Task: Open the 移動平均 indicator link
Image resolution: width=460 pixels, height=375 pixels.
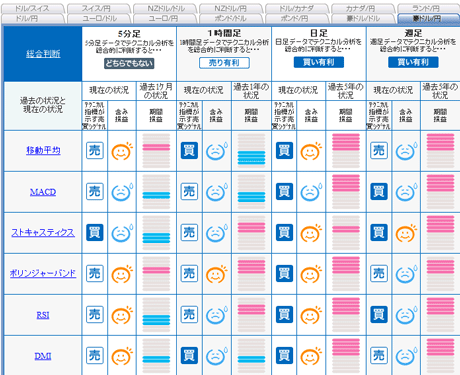Action: pyautogui.click(x=43, y=150)
